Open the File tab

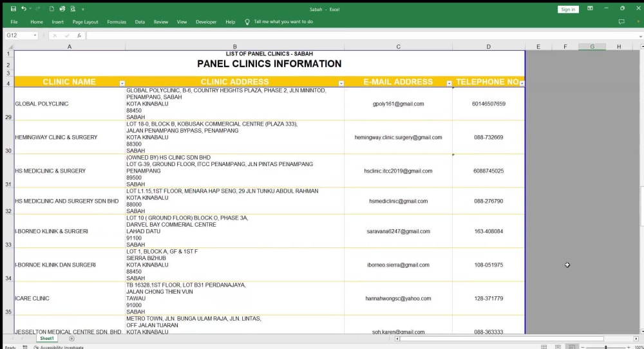(14, 22)
